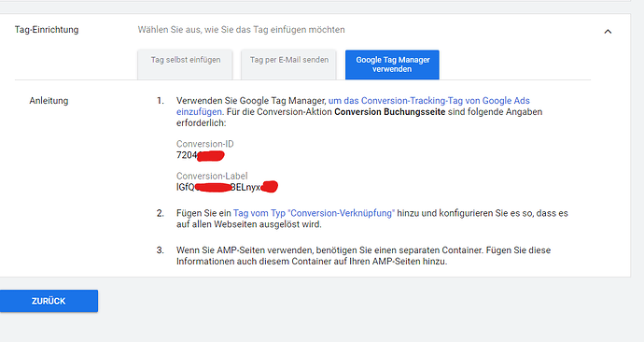The width and height of the screenshot is (644, 342).
Task: Follow 'Tag vom Typ Conversion-Verknüpfung' link
Action: click(x=314, y=213)
